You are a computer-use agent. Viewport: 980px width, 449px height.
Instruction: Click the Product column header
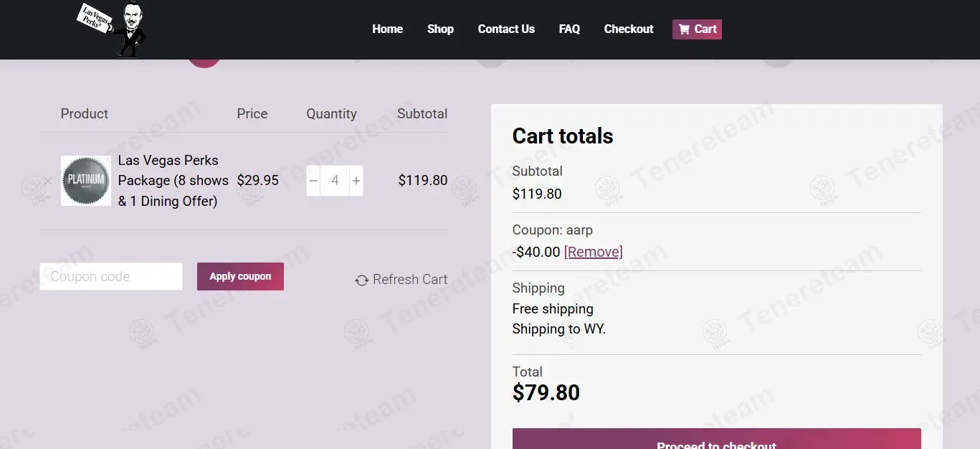click(85, 114)
